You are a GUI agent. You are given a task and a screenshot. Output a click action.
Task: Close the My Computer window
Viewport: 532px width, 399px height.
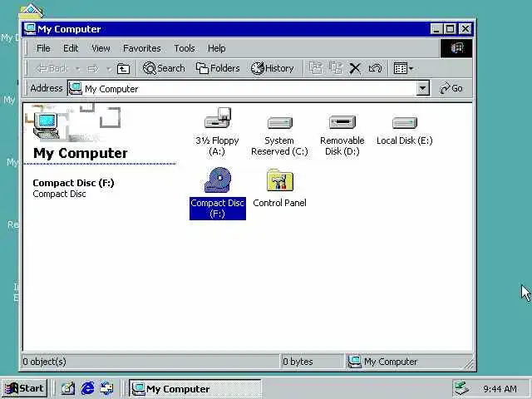(465, 29)
